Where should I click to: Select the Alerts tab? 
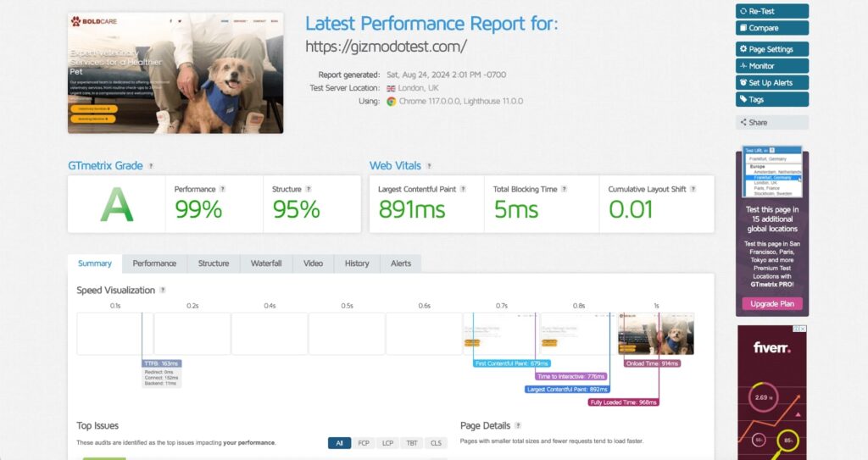click(401, 263)
